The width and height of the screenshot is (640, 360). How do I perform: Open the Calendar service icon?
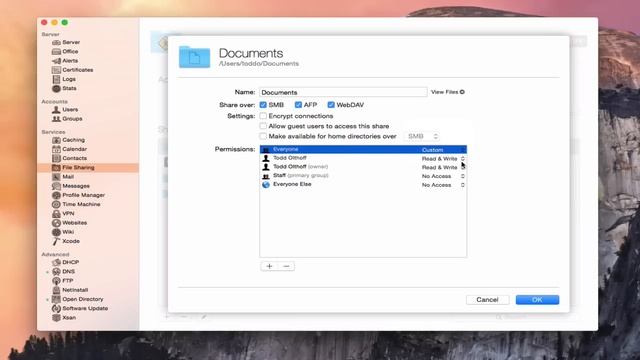(x=56, y=149)
